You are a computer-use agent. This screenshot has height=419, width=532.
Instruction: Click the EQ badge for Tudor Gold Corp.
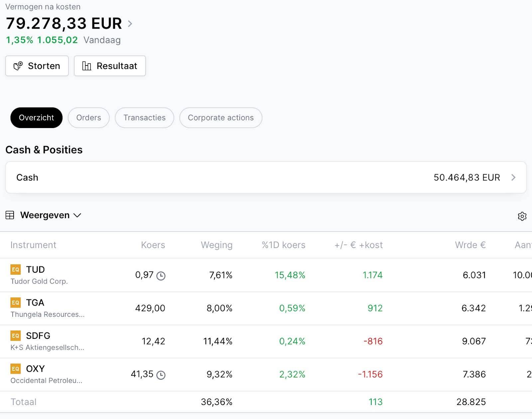16,269
